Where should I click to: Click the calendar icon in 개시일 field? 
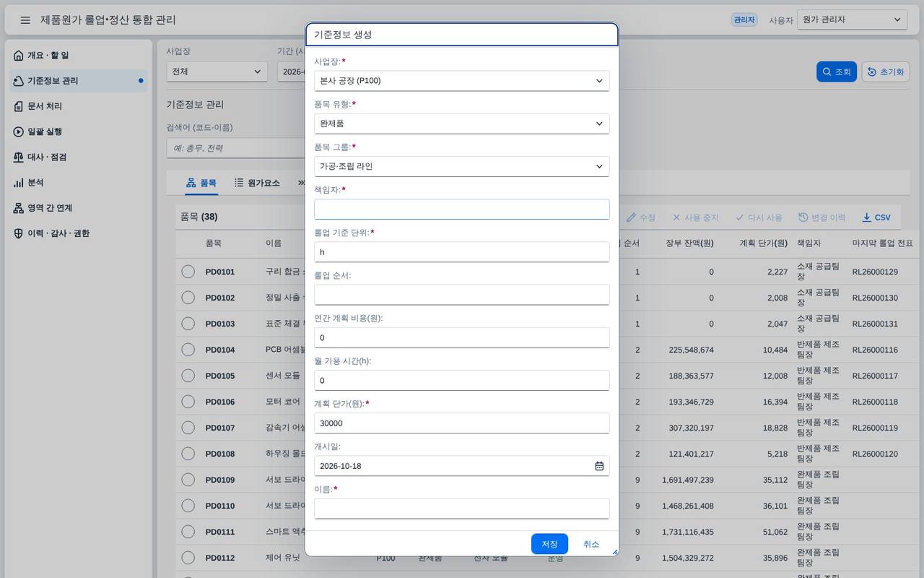[599, 466]
